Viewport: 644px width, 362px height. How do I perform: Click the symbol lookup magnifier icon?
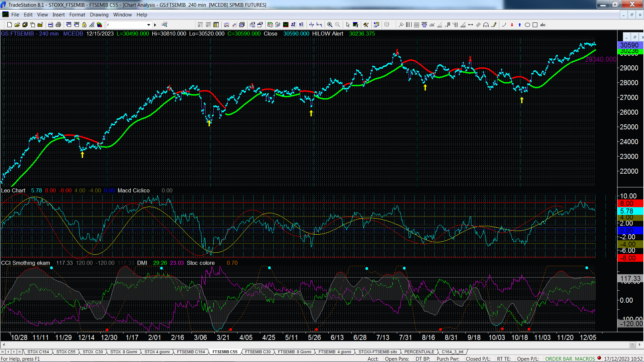click(x=164, y=24)
